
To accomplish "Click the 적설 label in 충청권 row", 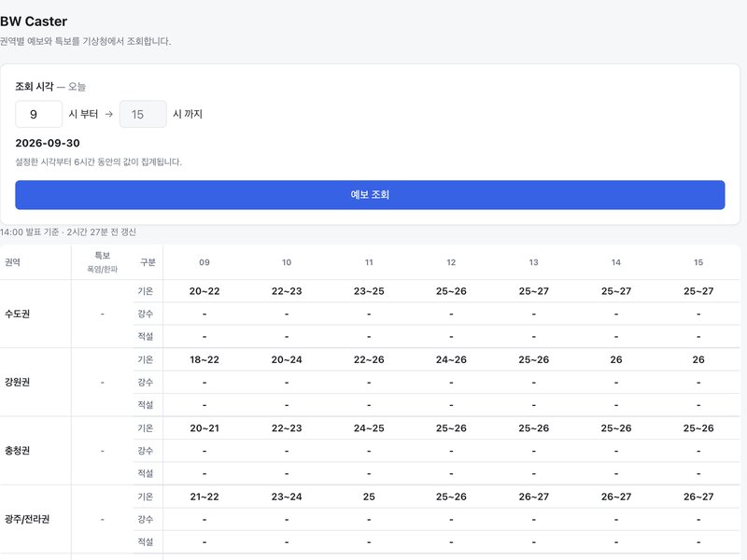I will click(x=146, y=473).
